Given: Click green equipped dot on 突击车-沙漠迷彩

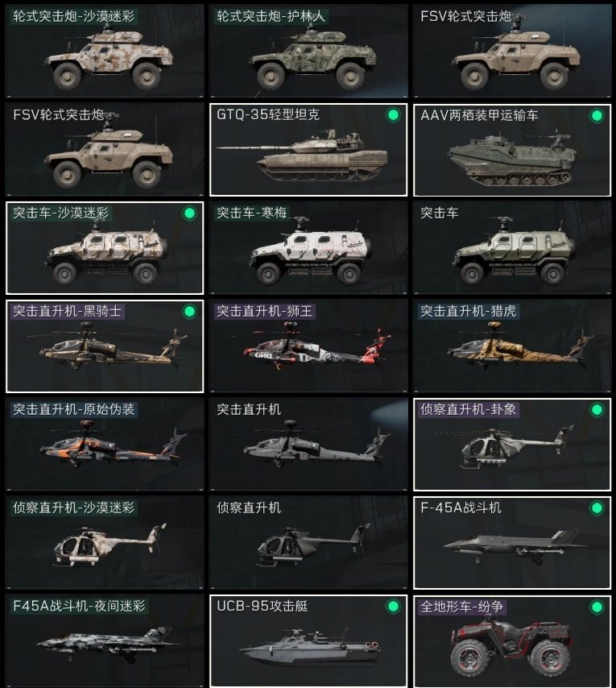Looking at the screenshot, I should (x=189, y=213).
